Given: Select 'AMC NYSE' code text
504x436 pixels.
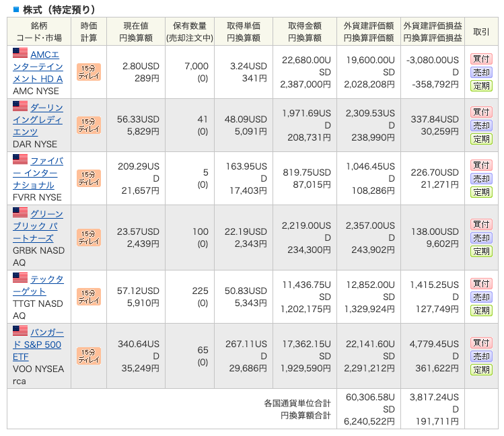Looking at the screenshot, I should click(36, 92).
